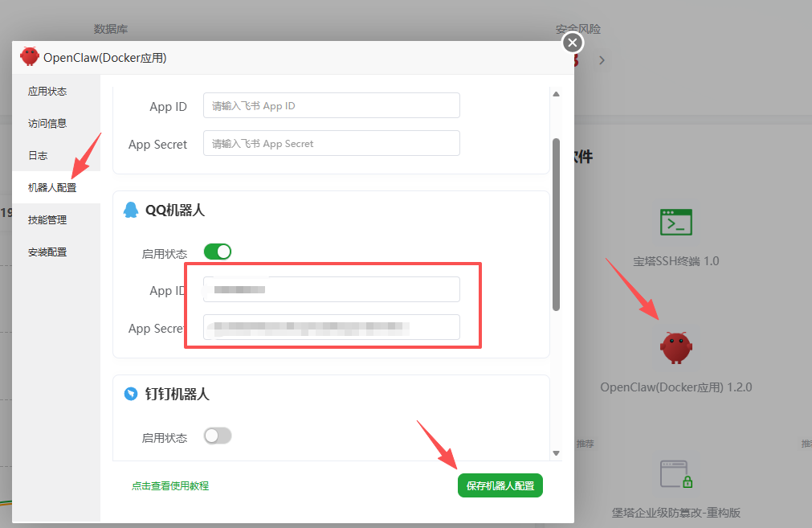Open the 宝塔SSH终端 terminal icon in background
Image resolution: width=812 pixels, height=528 pixels.
pos(675,223)
